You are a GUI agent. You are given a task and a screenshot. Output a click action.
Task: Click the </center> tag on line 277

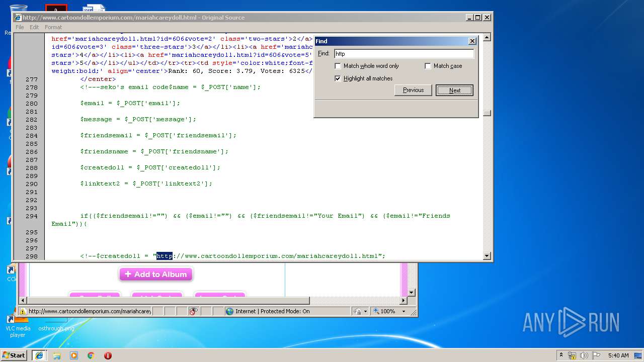pyautogui.click(x=98, y=79)
